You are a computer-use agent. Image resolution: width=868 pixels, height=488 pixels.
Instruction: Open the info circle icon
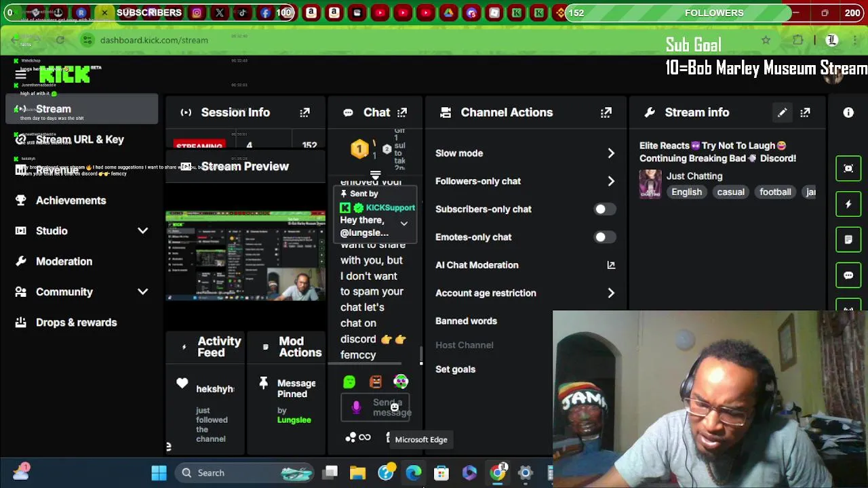click(848, 113)
